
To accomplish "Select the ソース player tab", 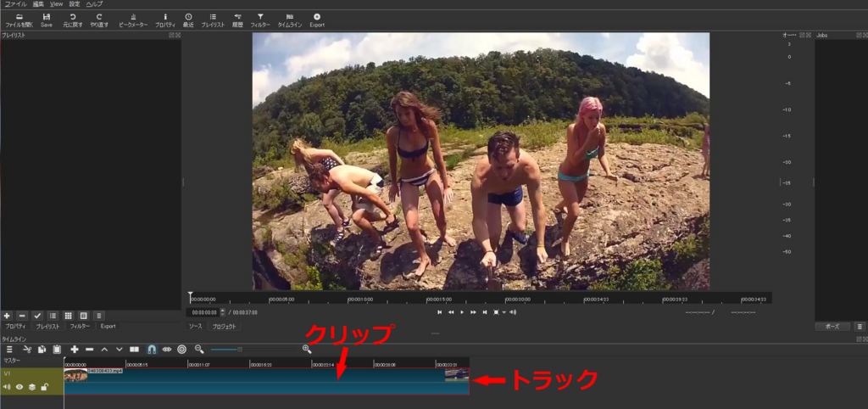I will click(196, 327).
